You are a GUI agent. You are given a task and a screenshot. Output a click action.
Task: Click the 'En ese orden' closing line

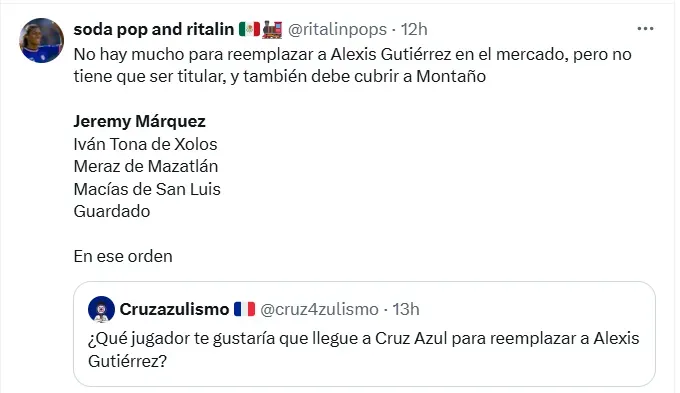pyautogui.click(x=123, y=256)
